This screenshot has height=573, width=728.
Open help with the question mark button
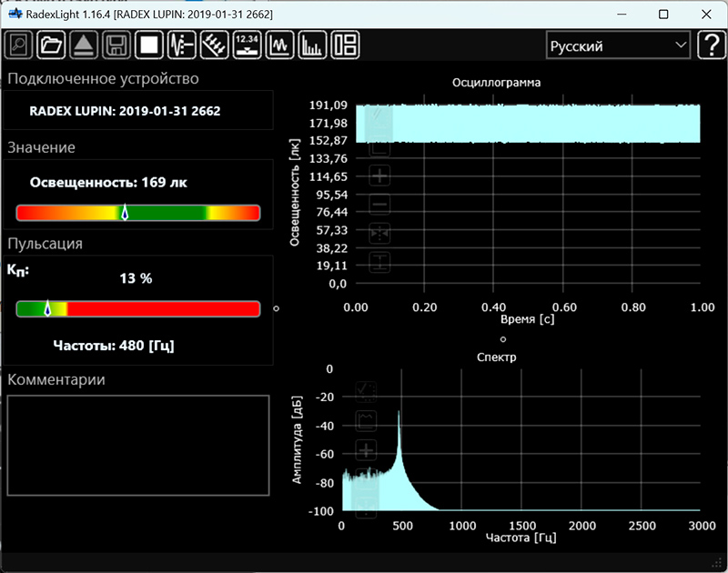point(710,45)
